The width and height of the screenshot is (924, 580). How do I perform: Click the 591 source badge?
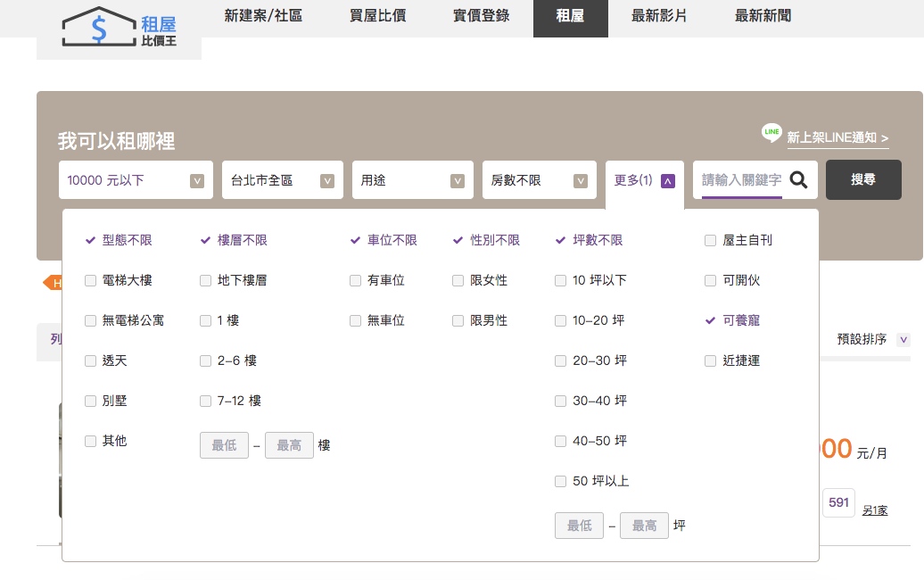pyautogui.click(x=838, y=502)
